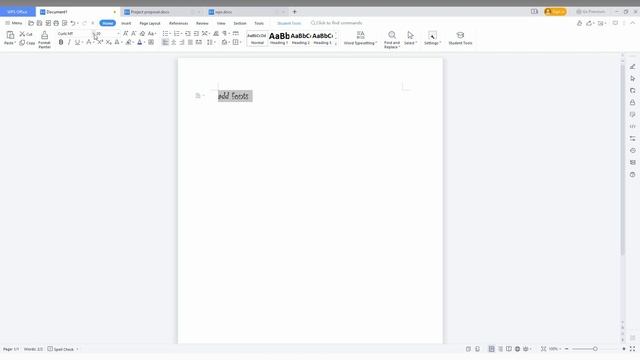
Task: Open the font name dropdown
Action: pos(93,33)
